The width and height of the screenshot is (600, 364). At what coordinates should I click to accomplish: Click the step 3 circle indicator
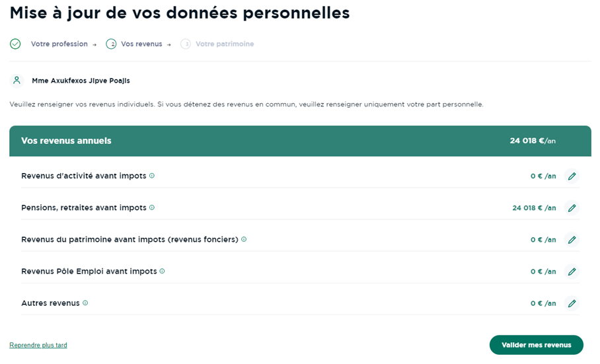coord(186,44)
